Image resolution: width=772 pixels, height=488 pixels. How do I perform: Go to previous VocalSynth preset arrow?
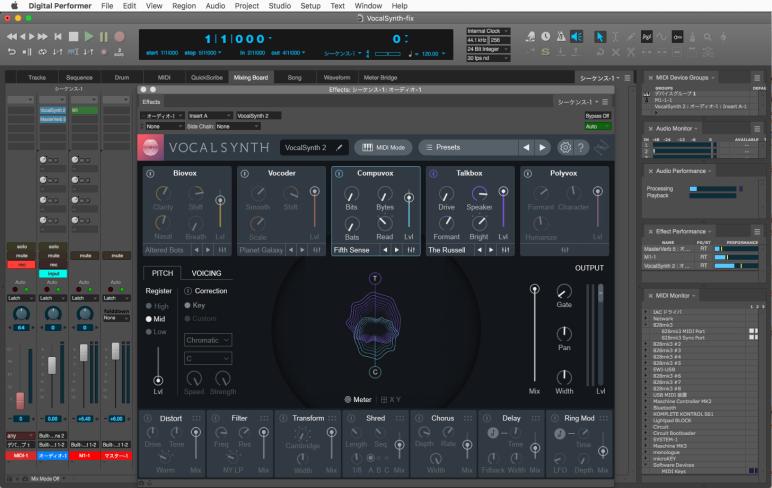point(526,147)
